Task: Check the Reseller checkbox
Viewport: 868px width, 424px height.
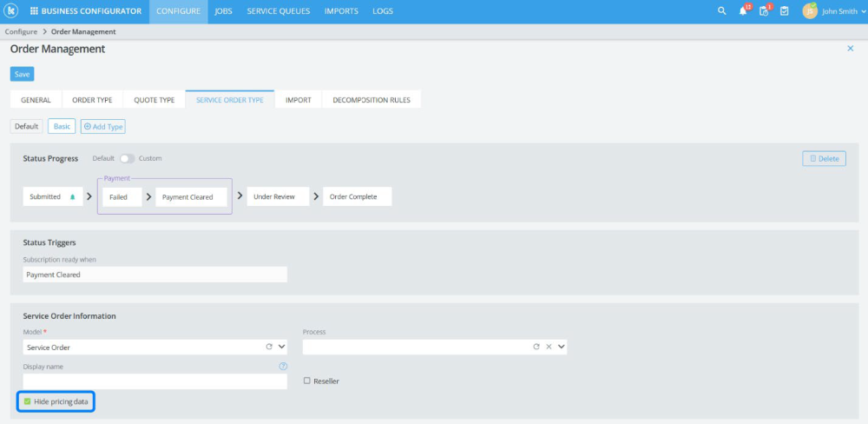Action: click(307, 381)
